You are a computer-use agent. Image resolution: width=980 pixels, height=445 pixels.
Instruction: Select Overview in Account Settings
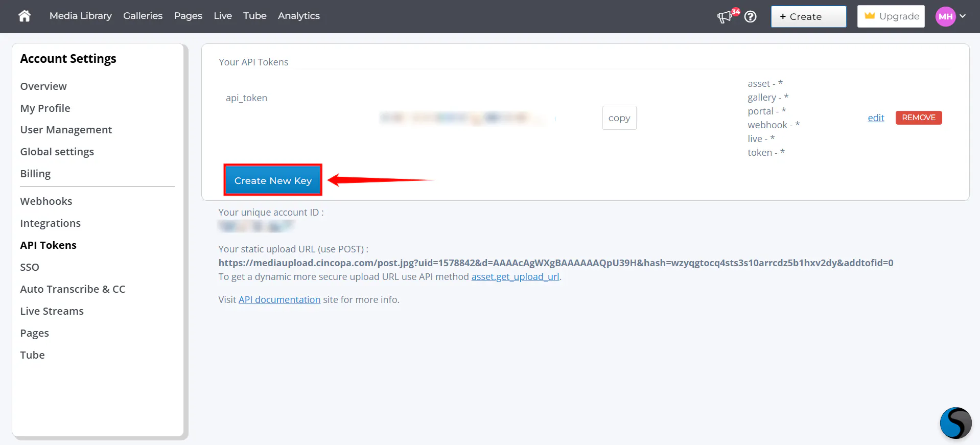tap(43, 86)
